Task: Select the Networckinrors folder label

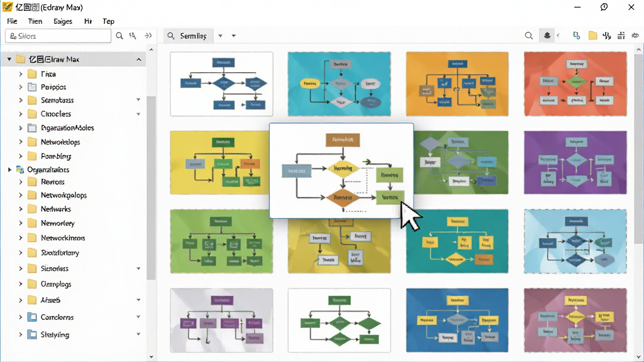Action: [63, 238]
